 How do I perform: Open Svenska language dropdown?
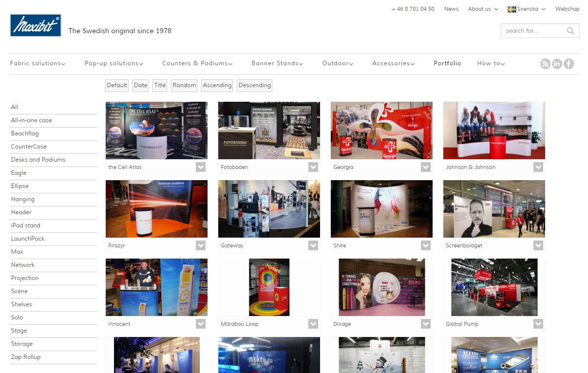[x=527, y=9]
